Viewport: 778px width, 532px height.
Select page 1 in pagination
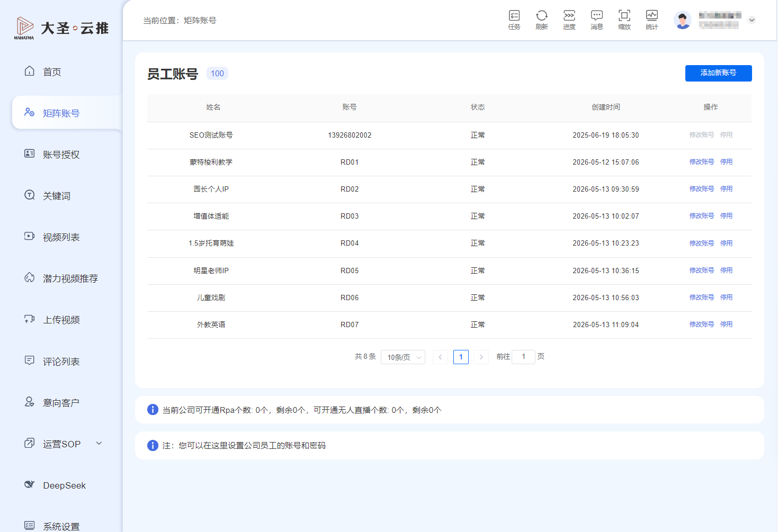461,357
